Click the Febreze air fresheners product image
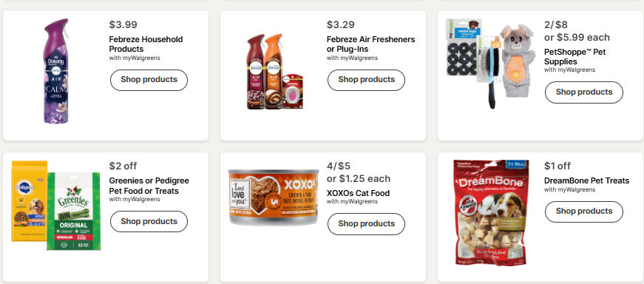The height and width of the screenshot is (284, 644). coord(274,72)
